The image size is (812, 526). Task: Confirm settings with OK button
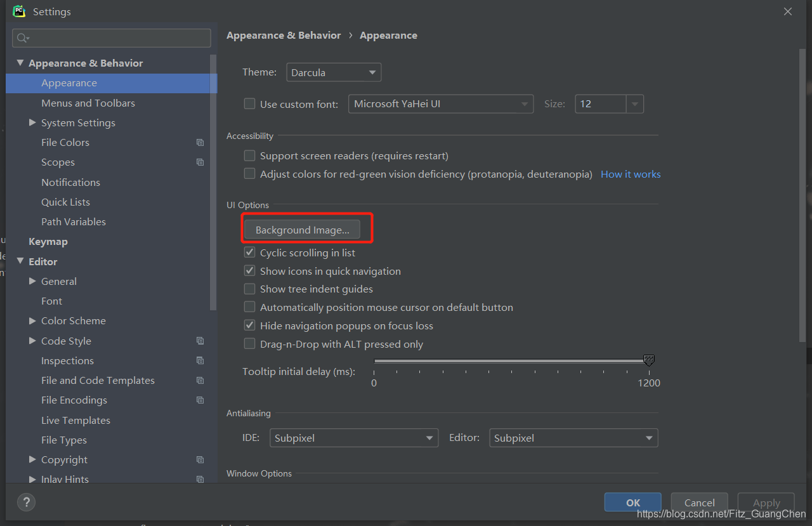(633, 503)
